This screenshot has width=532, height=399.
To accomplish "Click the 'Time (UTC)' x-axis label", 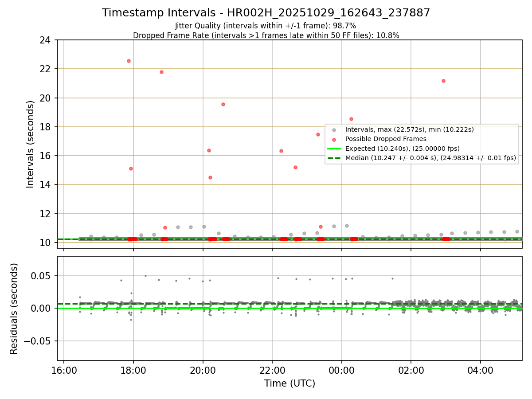I will click(290, 383).
